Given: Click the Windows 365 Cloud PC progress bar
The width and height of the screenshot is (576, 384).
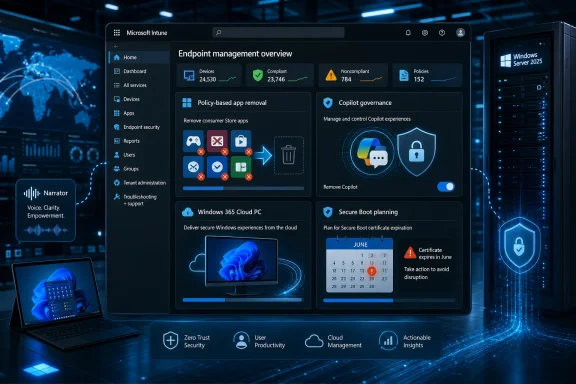Looking at the screenshot, I should [242, 300].
